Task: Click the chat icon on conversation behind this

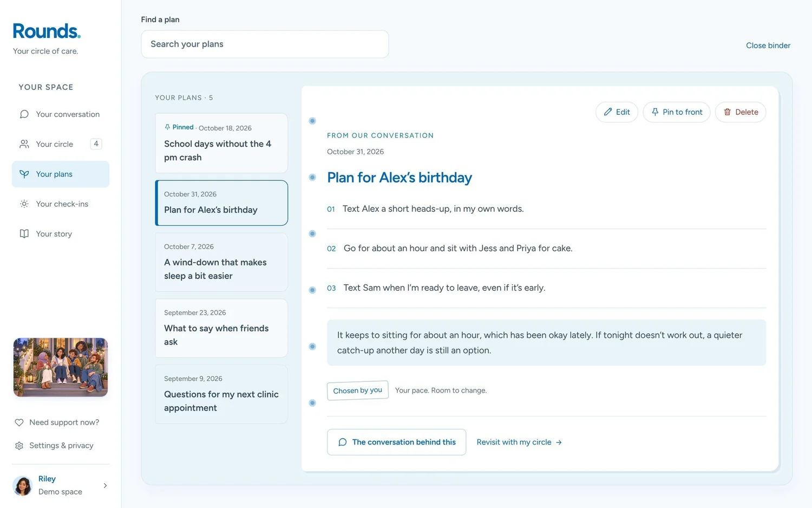Action: (x=343, y=442)
